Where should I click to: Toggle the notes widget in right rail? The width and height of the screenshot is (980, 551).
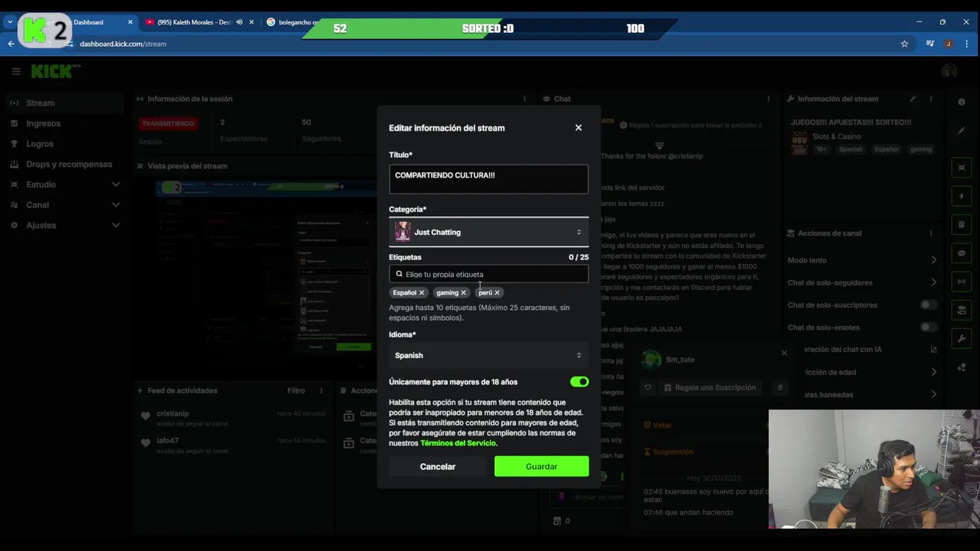[962, 225]
